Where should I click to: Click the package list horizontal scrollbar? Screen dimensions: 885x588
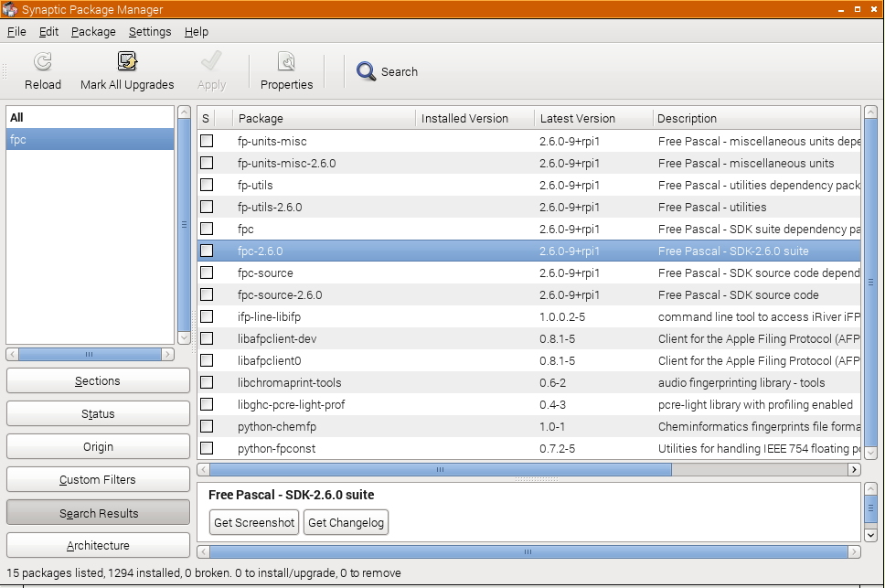pos(440,469)
